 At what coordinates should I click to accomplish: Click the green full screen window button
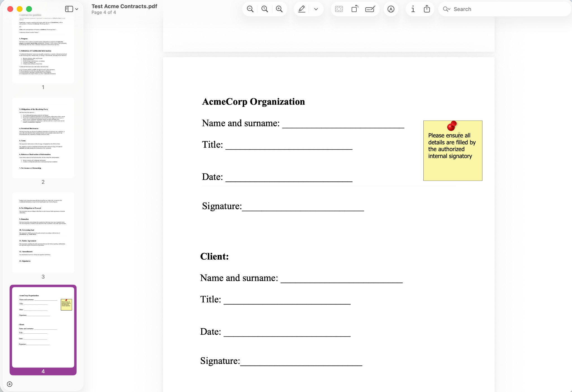click(29, 9)
